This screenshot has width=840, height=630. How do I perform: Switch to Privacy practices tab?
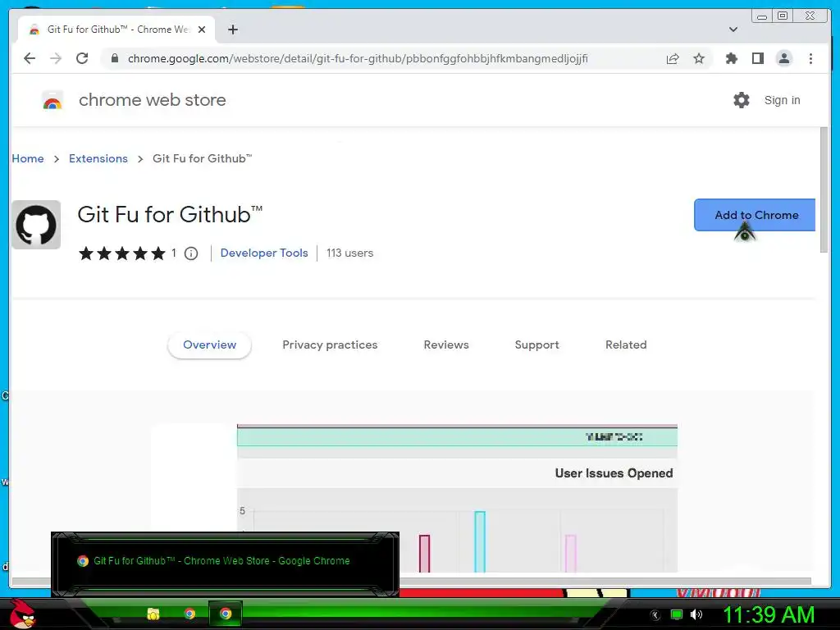(330, 345)
